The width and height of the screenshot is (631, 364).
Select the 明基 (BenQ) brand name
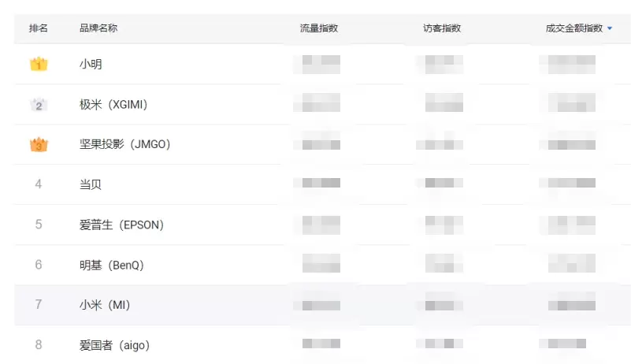click(x=112, y=266)
